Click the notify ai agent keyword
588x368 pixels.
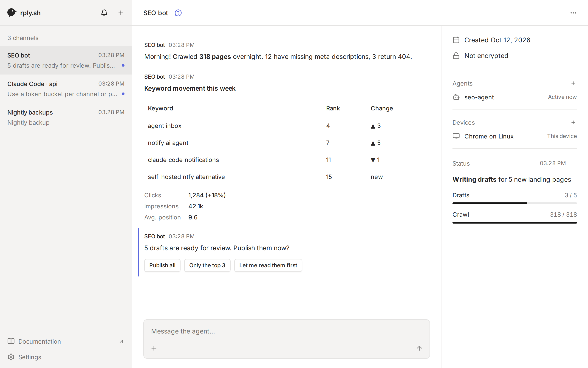coord(168,143)
